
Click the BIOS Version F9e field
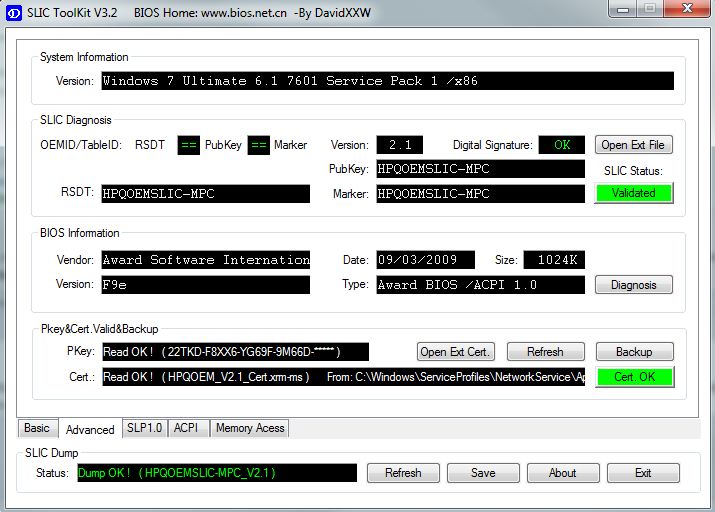[206, 285]
